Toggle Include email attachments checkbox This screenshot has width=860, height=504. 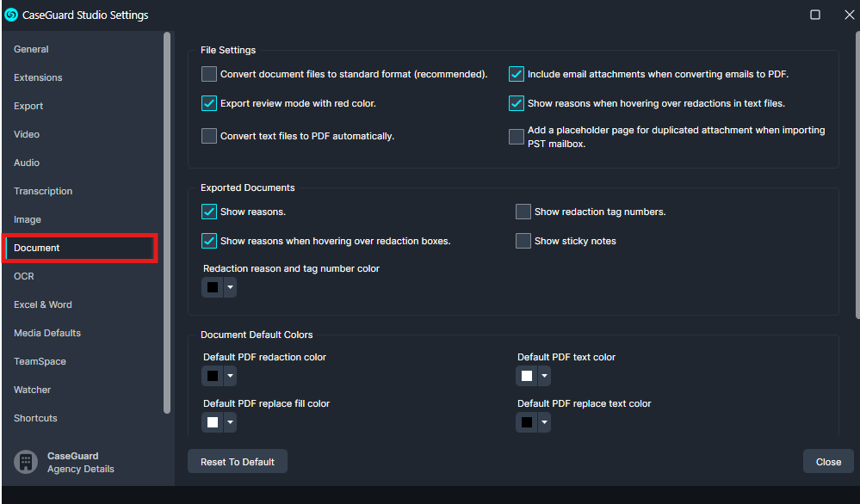(x=517, y=74)
